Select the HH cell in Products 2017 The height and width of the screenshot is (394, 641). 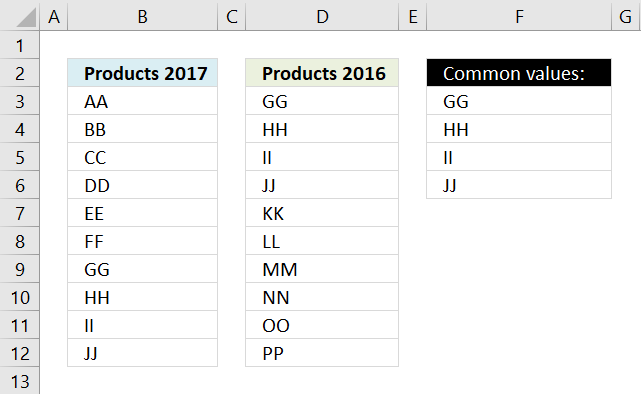pyautogui.click(x=142, y=297)
